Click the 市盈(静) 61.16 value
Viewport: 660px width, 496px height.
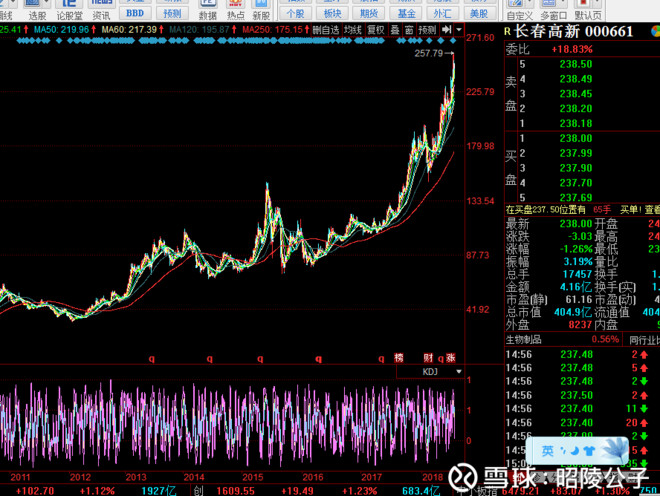[579, 299]
